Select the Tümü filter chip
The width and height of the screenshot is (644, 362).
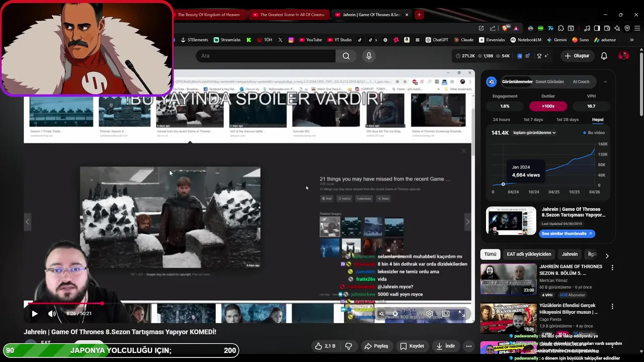(490, 254)
